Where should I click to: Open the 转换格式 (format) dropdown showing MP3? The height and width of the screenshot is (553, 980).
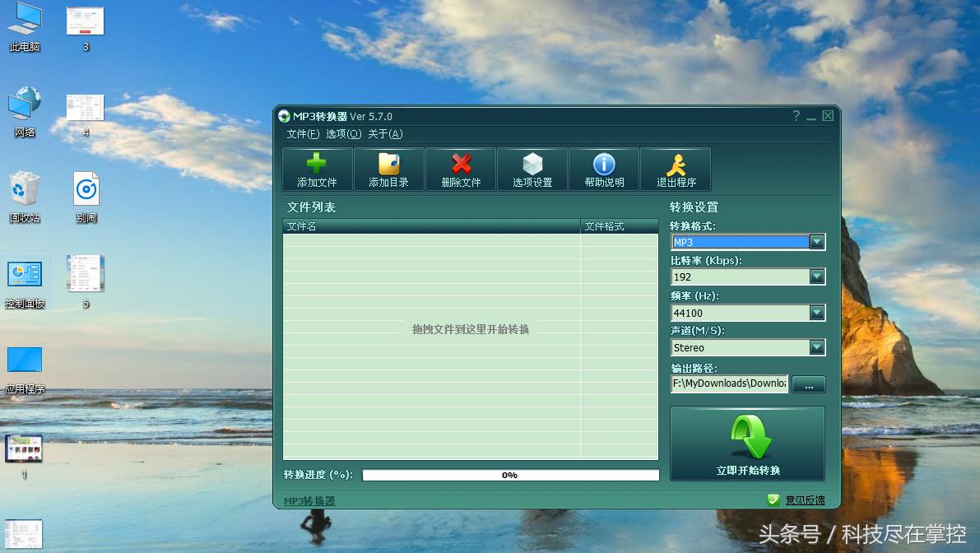click(815, 241)
